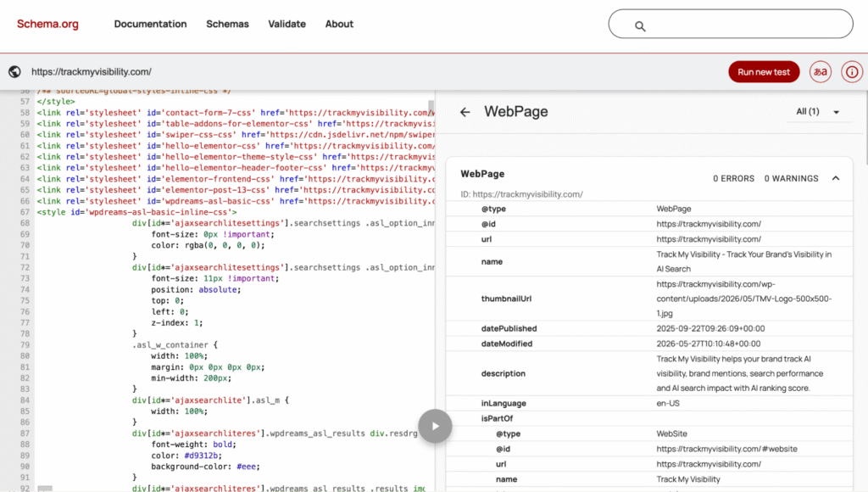Click the WebSite type value
The height and width of the screenshot is (492, 868).
671,433
